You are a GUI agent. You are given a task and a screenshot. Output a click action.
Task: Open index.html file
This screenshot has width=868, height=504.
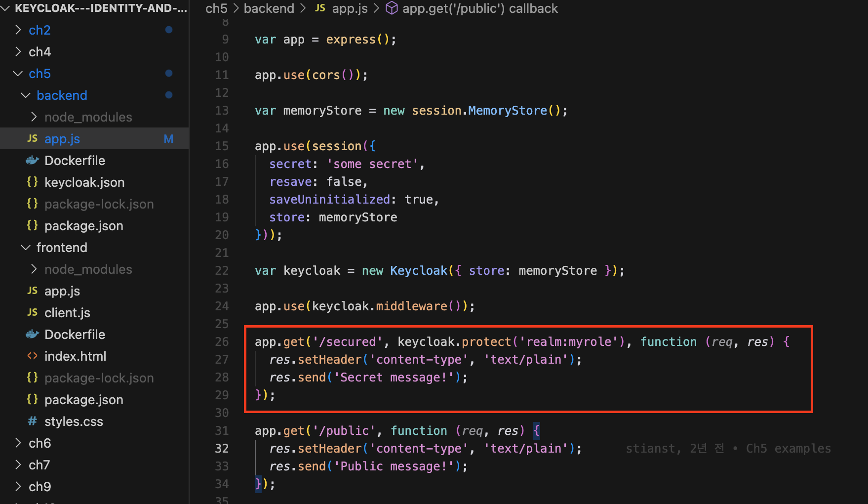click(x=75, y=356)
